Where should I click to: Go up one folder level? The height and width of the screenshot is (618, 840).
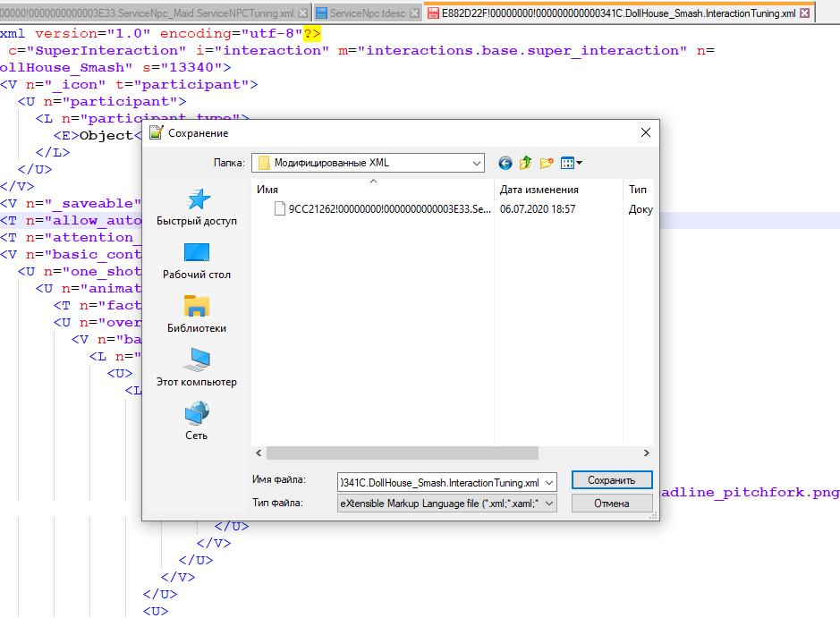[x=526, y=163]
